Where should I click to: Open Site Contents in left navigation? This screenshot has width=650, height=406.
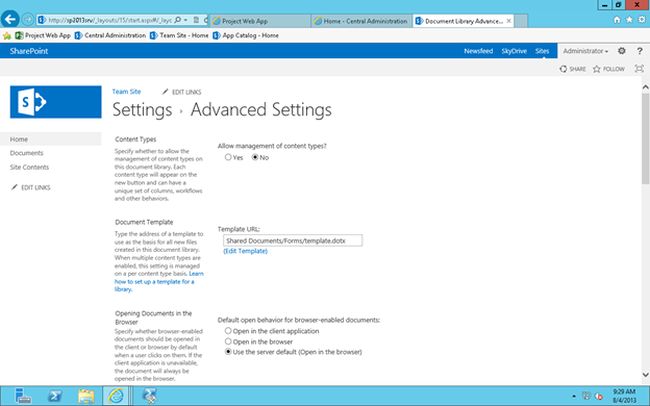pyautogui.click(x=29, y=167)
